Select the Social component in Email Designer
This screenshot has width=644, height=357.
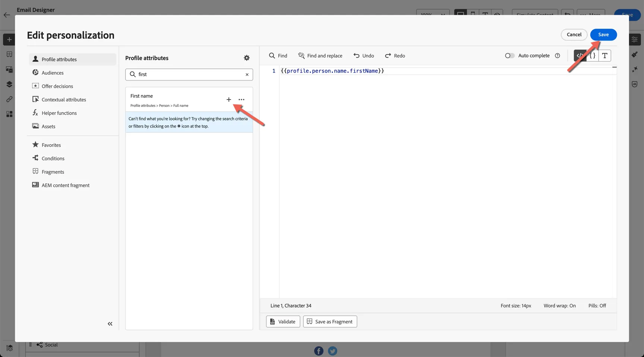click(82, 345)
